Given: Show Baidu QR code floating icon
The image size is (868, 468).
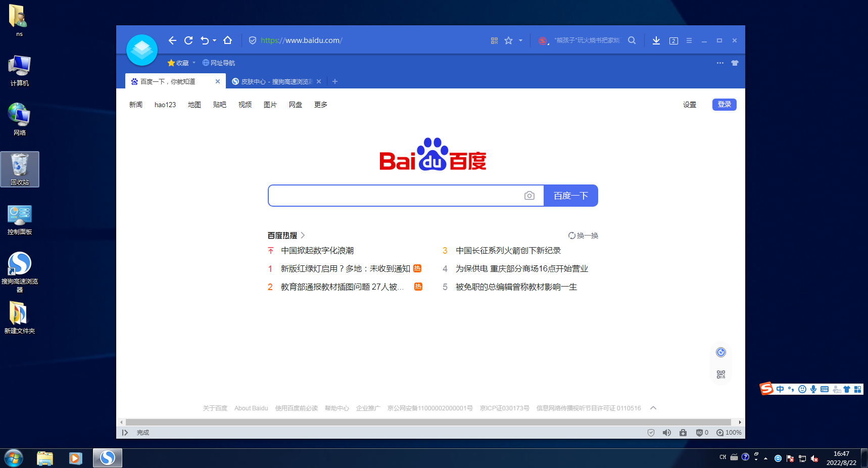Looking at the screenshot, I should tap(721, 375).
